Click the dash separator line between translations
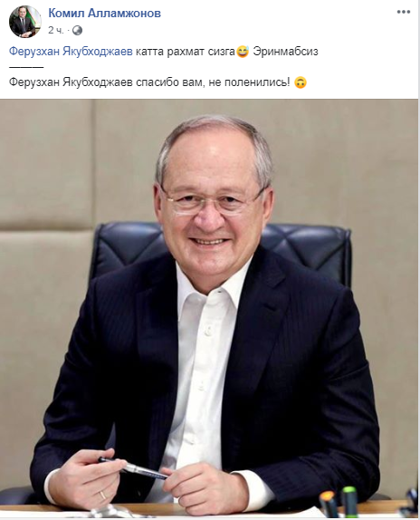420x520 pixels. tap(26, 67)
